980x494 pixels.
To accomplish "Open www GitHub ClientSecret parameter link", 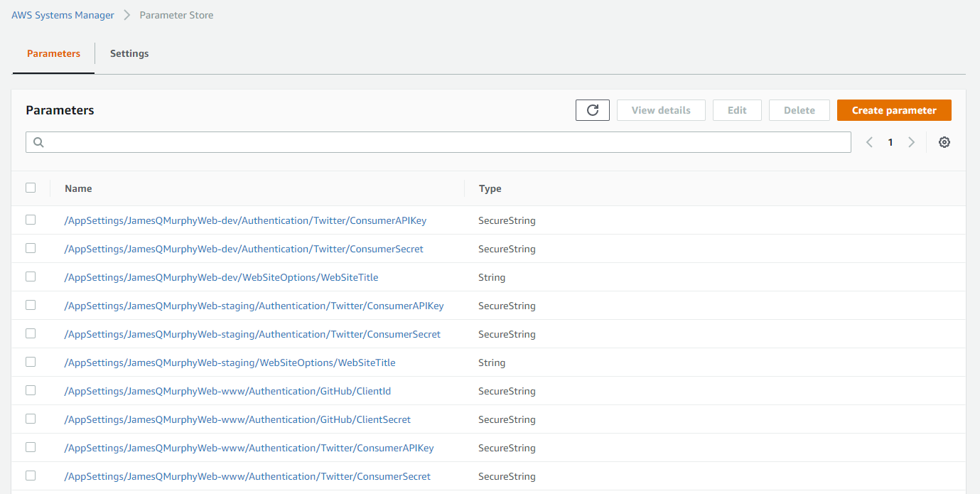I will (x=237, y=419).
